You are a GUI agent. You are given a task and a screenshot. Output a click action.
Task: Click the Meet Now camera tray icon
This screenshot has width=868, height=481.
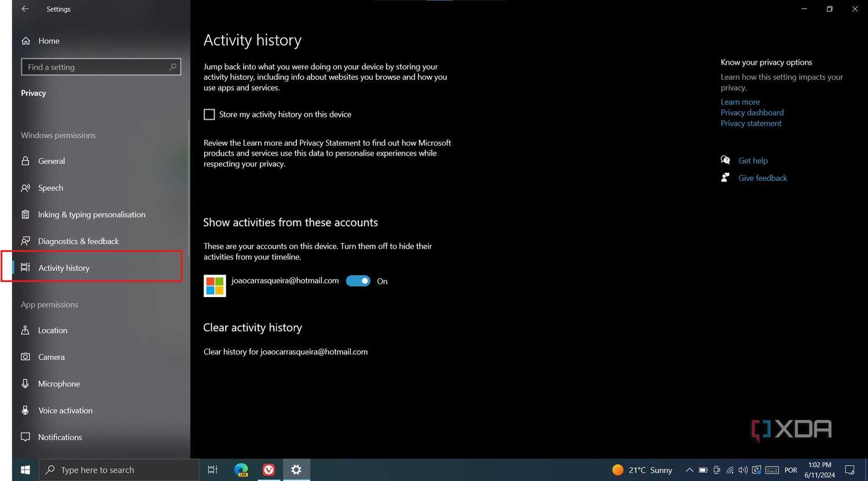tap(717, 470)
